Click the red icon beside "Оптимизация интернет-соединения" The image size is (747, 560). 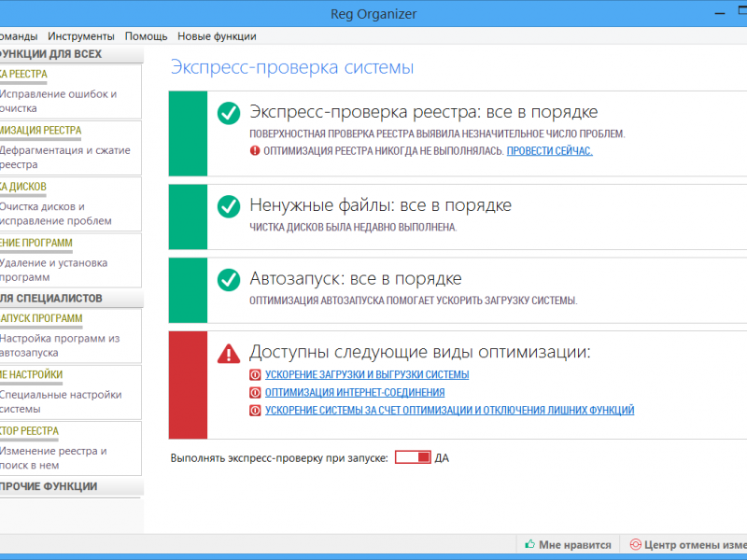coord(255,392)
